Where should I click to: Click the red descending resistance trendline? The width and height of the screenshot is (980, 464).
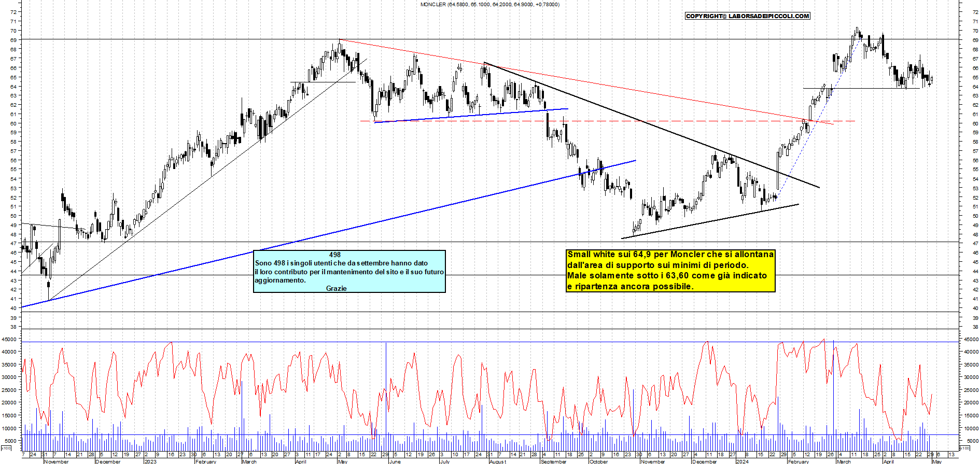pyautogui.click(x=586, y=81)
